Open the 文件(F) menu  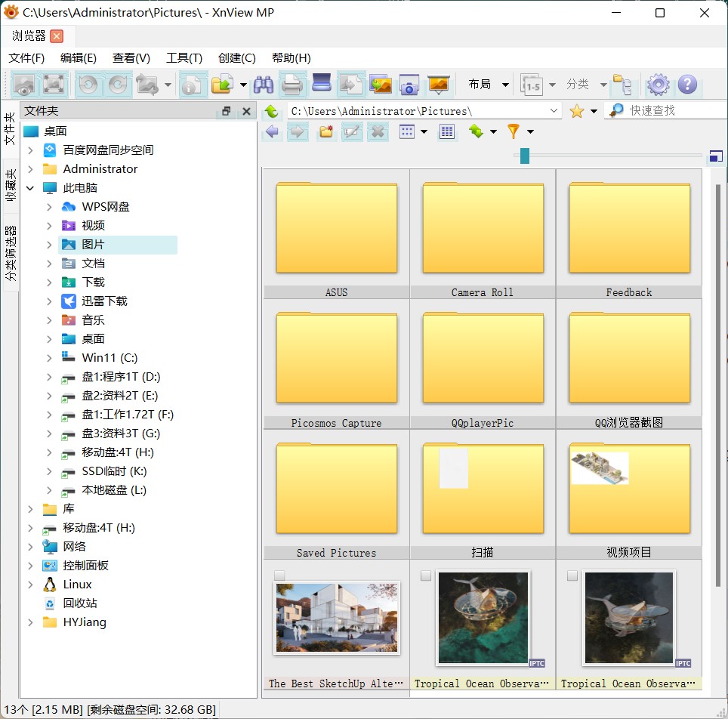pyautogui.click(x=26, y=58)
